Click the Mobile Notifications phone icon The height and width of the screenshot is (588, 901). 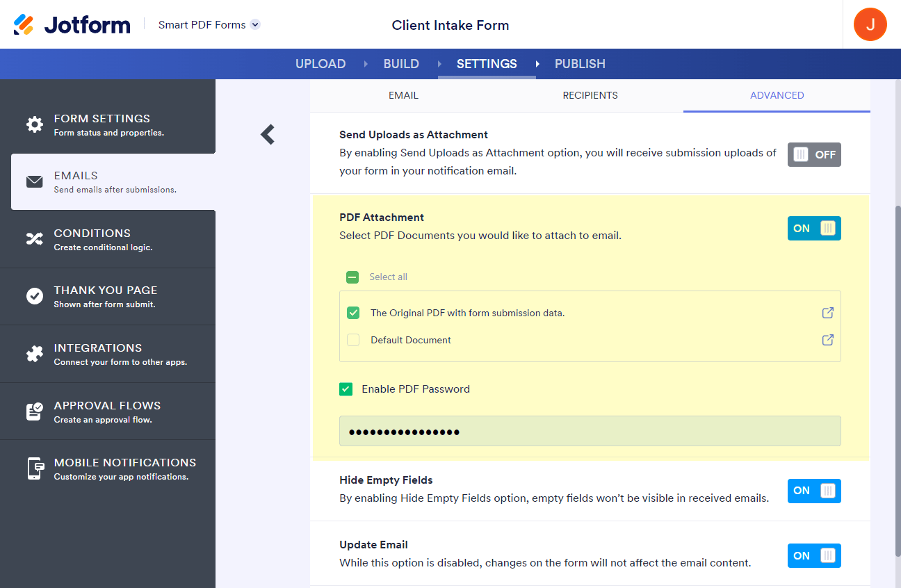point(35,468)
